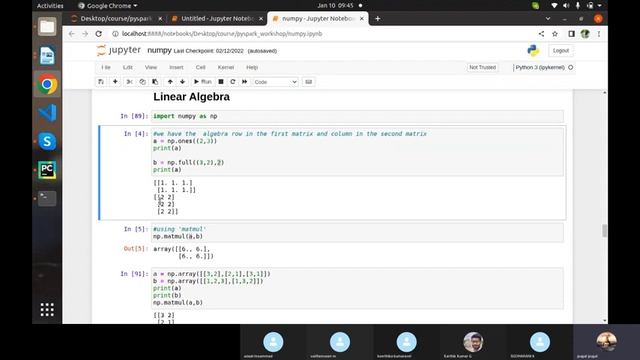Screen dimensions: 640x360
Task: Click the np.matmul(a,b) code cell
Action: (357, 233)
